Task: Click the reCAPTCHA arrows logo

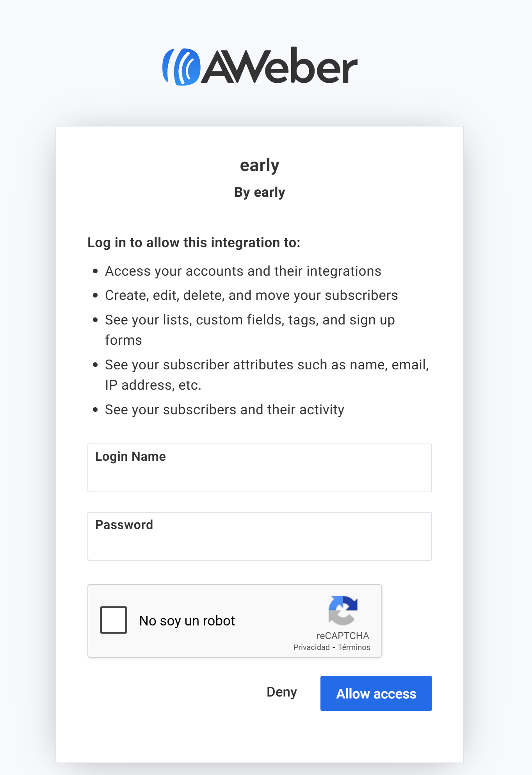Action: (343, 610)
